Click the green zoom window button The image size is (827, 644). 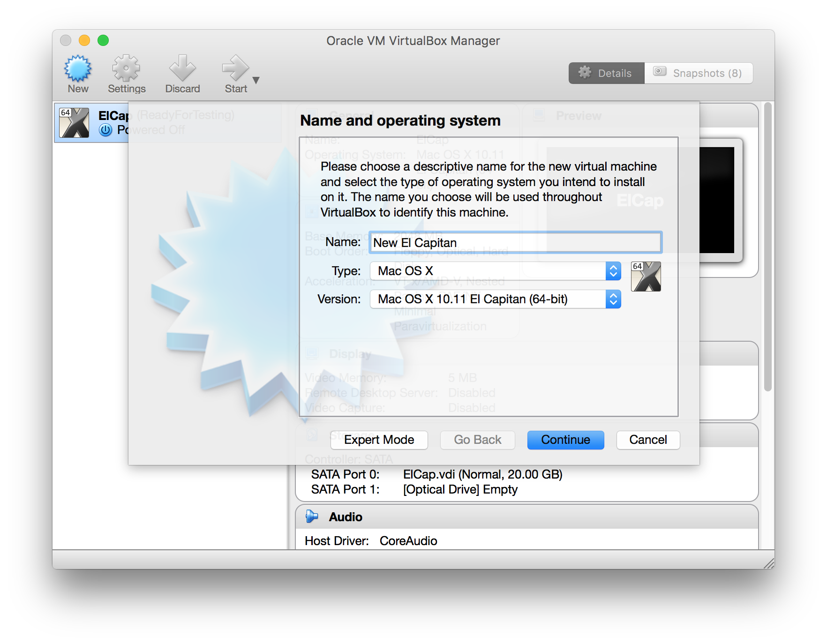[x=103, y=40]
